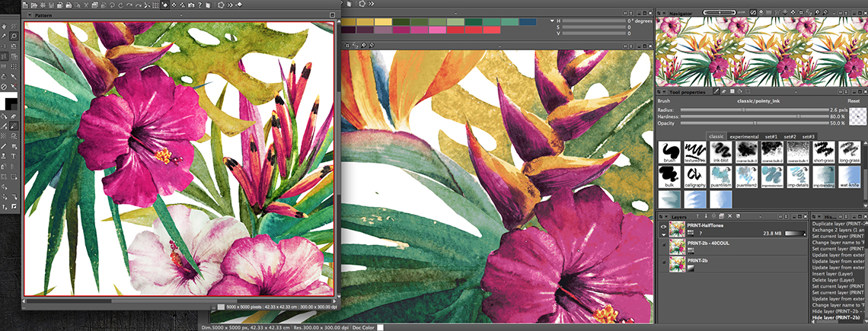Select the long-grass brush preset

click(x=849, y=151)
